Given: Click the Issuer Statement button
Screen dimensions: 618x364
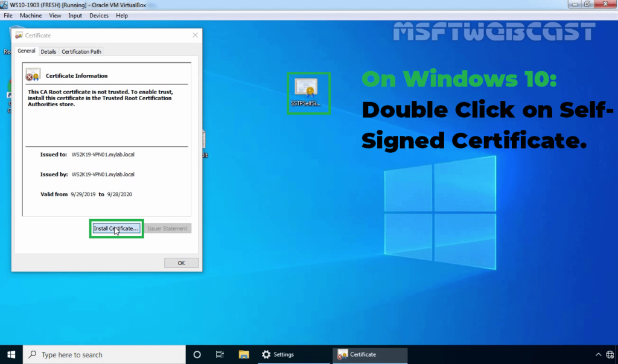Looking at the screenshot, I should [167, 228].
